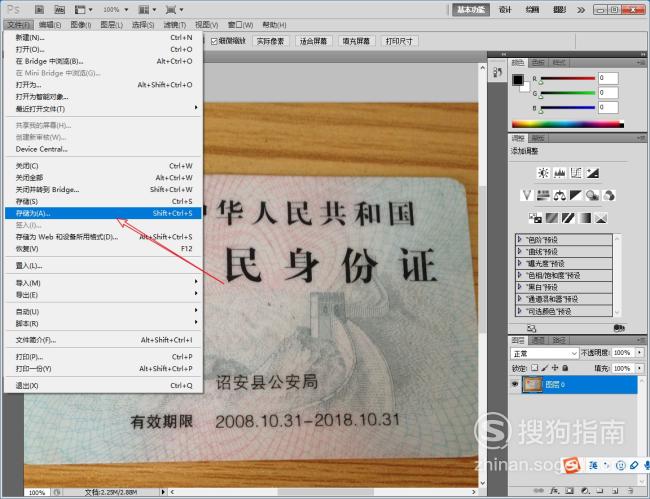Click the Create new layer icon
The image size is (650, 499).
(x=615, y=491)
